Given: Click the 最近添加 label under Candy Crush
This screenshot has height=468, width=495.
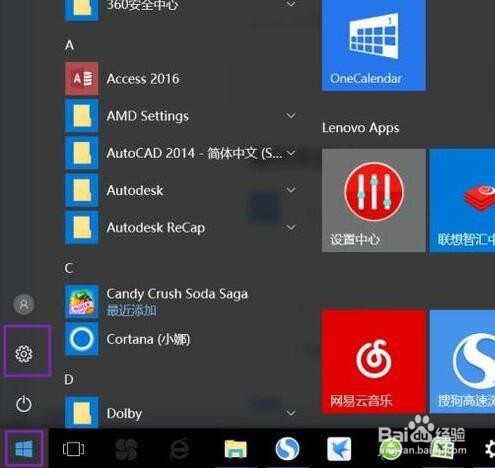Looking at the screenshot, I should [x=131, y=311].
